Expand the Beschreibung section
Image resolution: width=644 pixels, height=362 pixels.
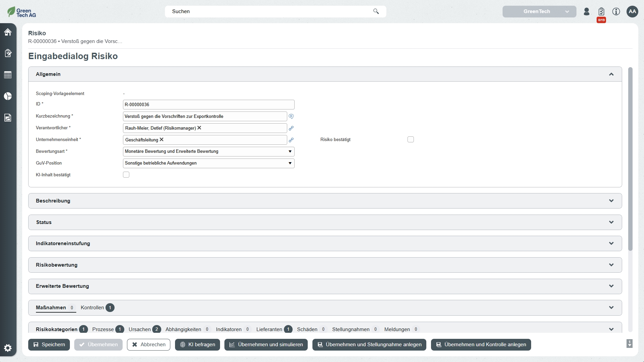[x=325, y=201]
